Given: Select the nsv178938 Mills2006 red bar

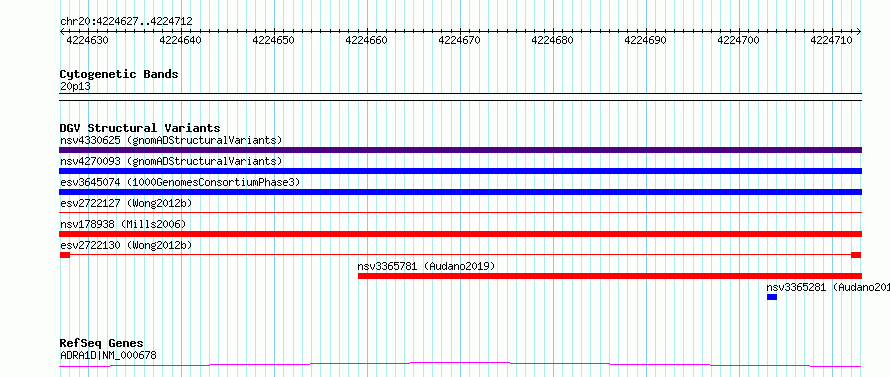Looking at the screenshot, I should tap(460, 234).
